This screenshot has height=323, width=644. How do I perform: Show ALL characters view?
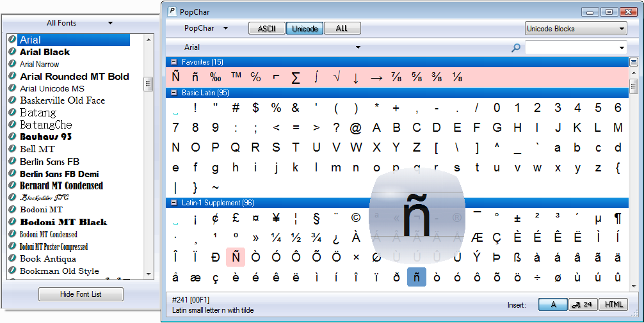(x=342, y=28)
